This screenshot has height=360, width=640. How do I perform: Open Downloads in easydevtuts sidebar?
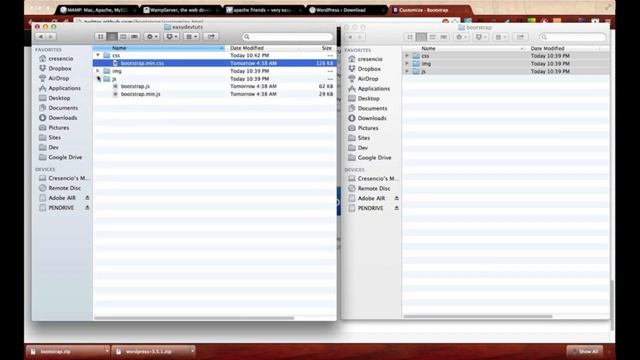point(62,118)
